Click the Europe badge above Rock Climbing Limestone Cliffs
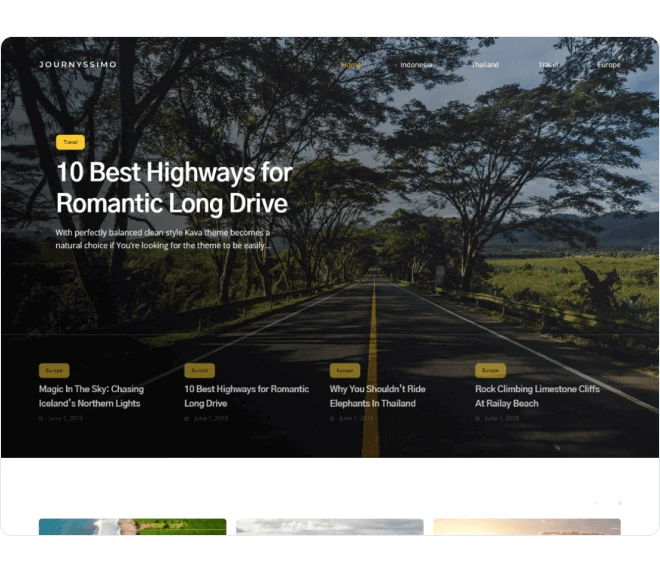This screenshot has width=660, height=572. click(490, 370)
